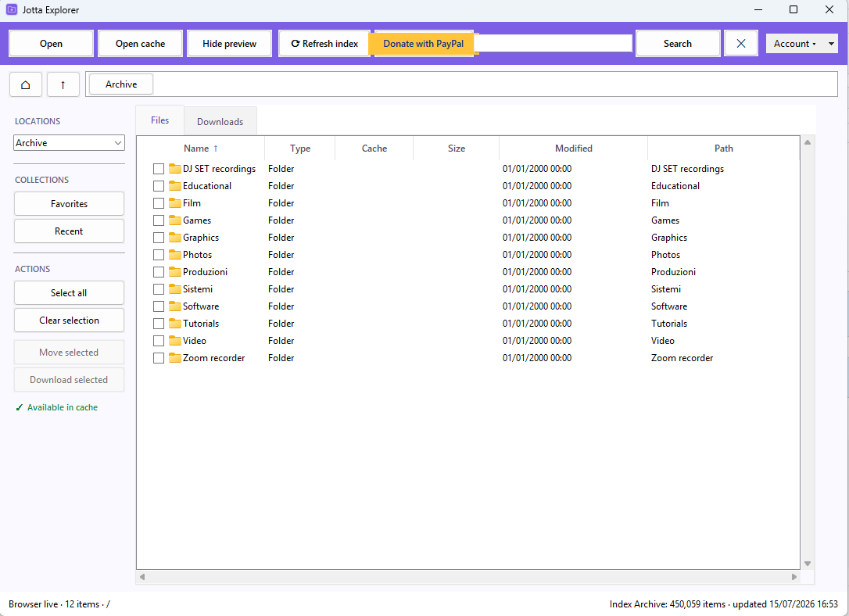Click the horizontal scrollbar right arrow

pyautogui.click(x=794, y=577)
